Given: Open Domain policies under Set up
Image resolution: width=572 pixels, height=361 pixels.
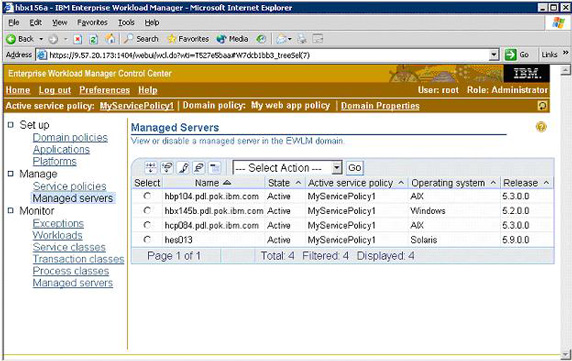Looking at the screenshot, I should [x=70, y=137].
